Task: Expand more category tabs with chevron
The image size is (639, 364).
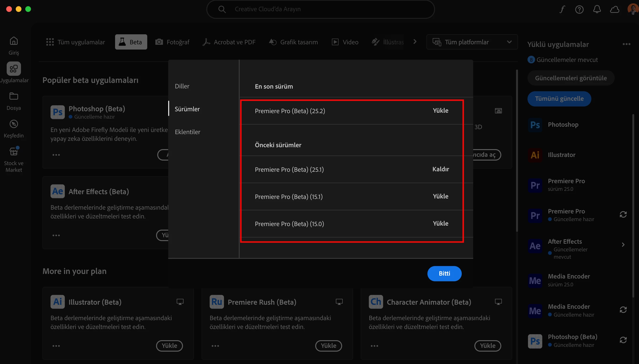Action: pyautogui.click(x=415, y=42)
